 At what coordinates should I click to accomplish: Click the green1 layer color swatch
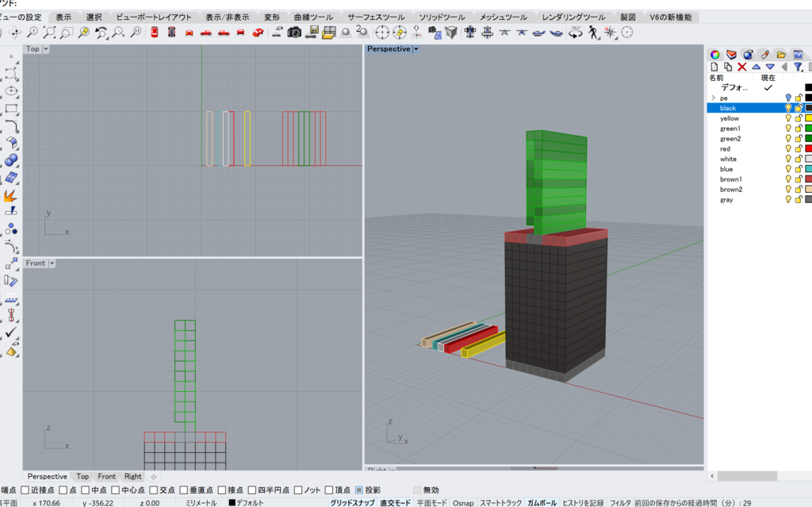point(808,129)
